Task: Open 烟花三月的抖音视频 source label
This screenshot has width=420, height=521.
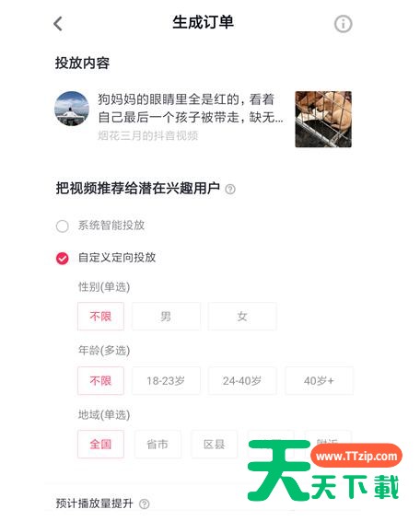Action: tap(147, 135)
